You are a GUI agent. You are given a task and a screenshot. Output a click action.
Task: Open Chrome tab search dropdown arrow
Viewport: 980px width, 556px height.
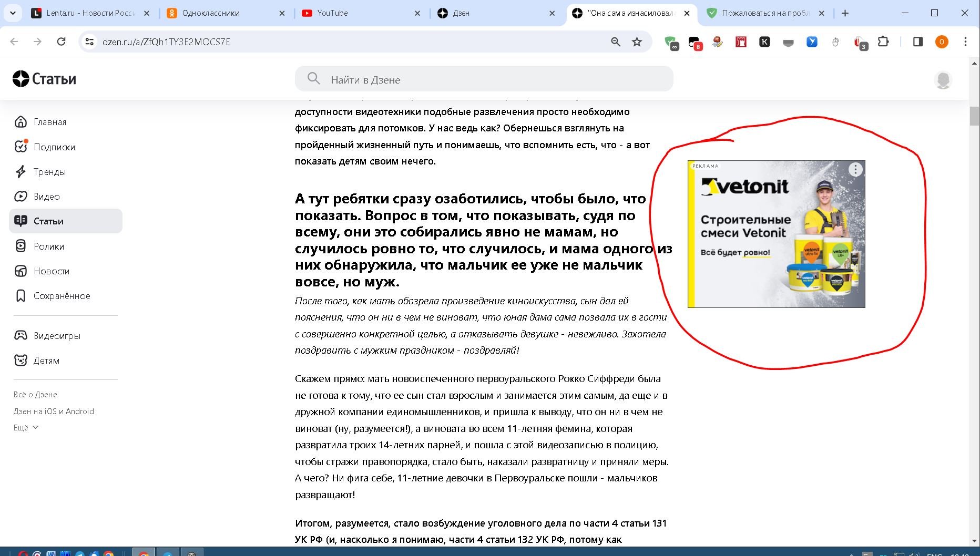13,13
